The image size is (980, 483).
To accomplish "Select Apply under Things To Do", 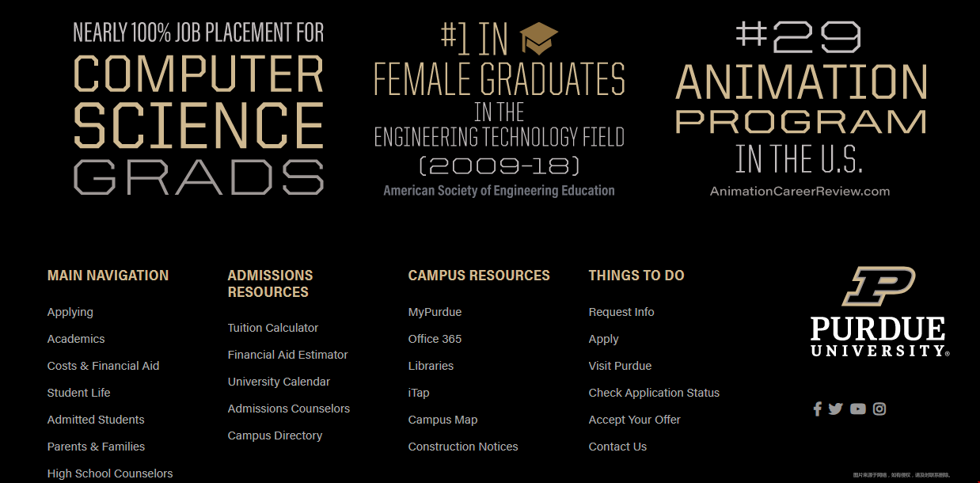I will coord(604,339).
